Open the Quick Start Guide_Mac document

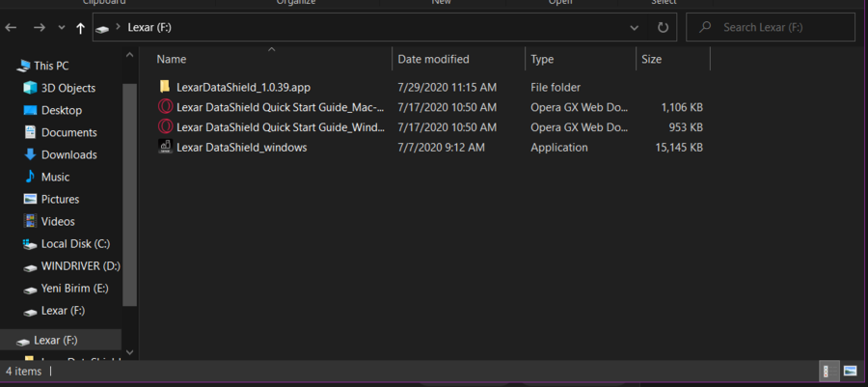(280, 107)
